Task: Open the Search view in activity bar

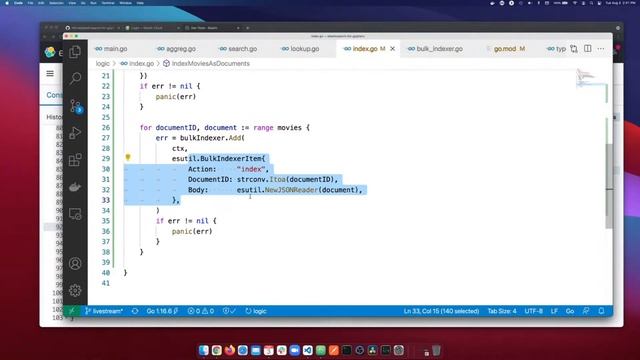Action: click(x=75, y=78)
